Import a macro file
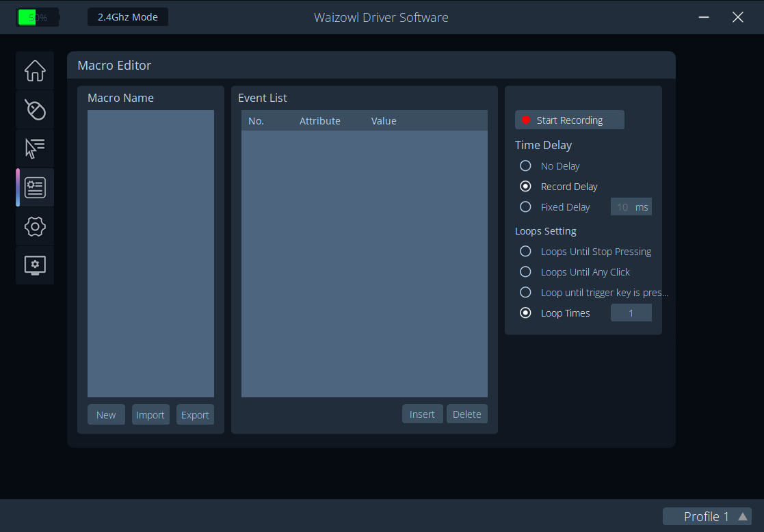This screenshot has width=764, height=532. [x=150, y=414]
